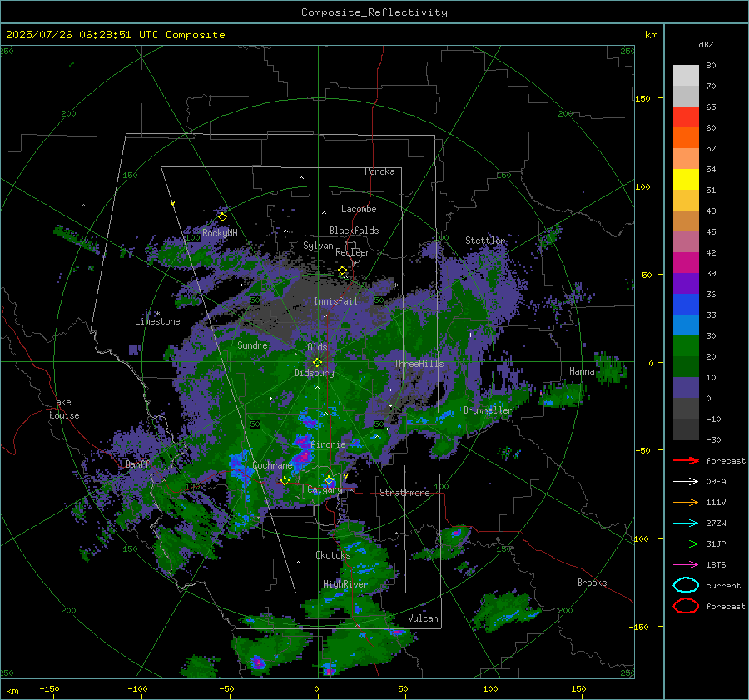Click the Lake Louise label
This screenshot has height=700, width=749.
tap(64, 409)
